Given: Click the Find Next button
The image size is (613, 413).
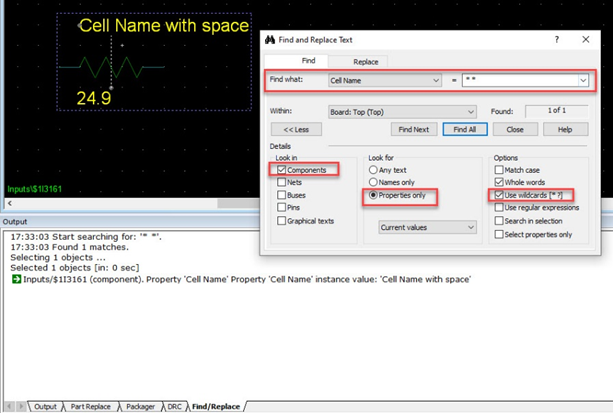Looking at the screenshot, I should (414, 129).
